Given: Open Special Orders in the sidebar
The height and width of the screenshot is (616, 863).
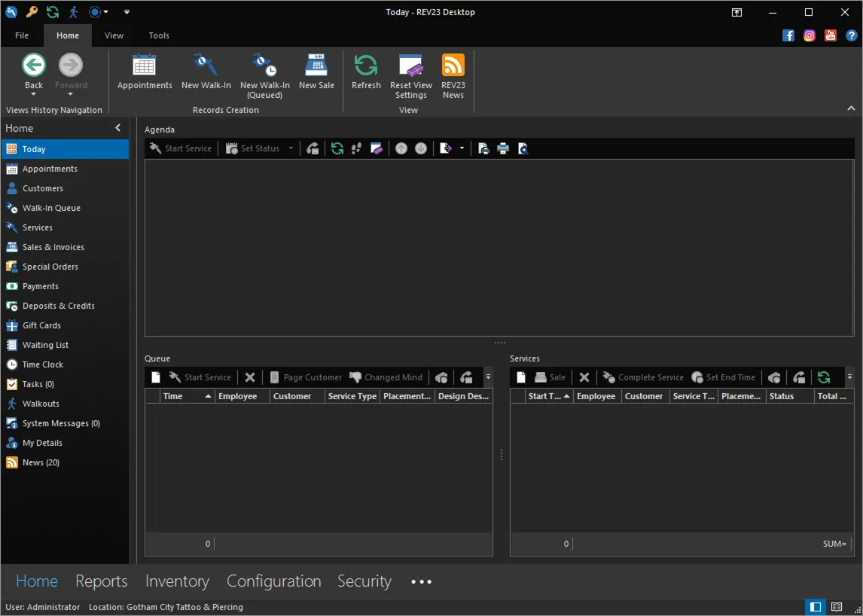Looking at the screenshot, I should (65, 267).
